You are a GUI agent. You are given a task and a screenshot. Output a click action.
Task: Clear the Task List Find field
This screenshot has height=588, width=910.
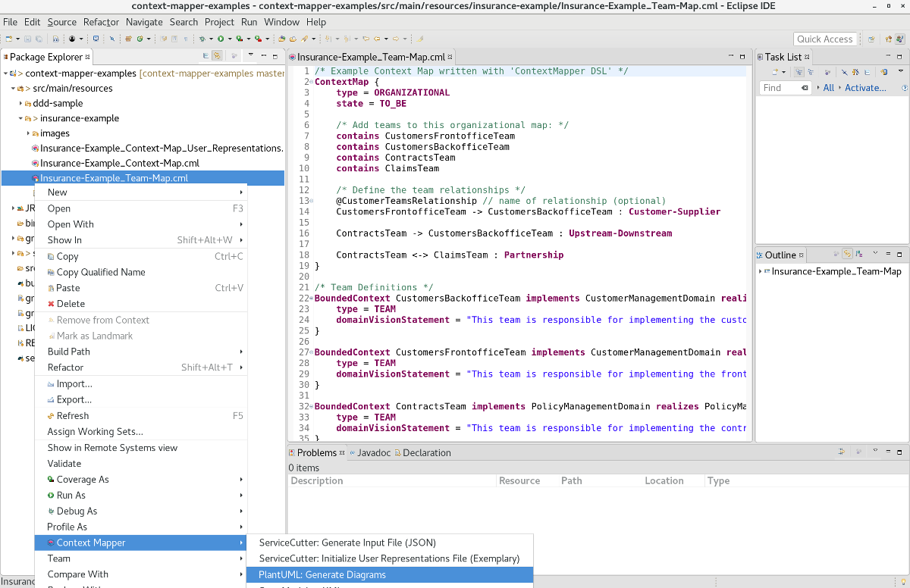(805, 88)
